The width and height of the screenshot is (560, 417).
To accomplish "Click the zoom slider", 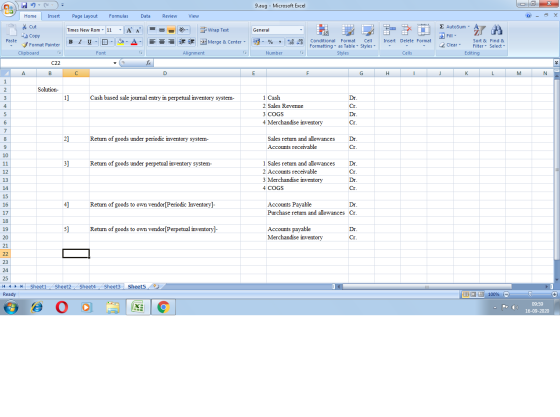I will (x=530, y=294).
